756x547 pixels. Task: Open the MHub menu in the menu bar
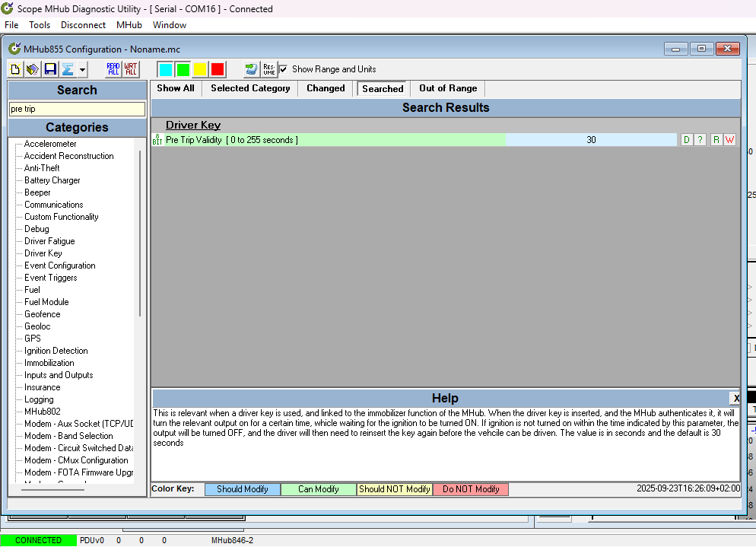[129, 25]
